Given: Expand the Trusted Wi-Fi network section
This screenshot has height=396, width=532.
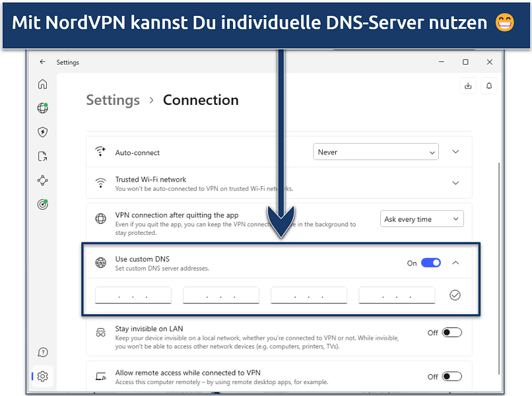Looking at the screenshot, I should [455, 183].
